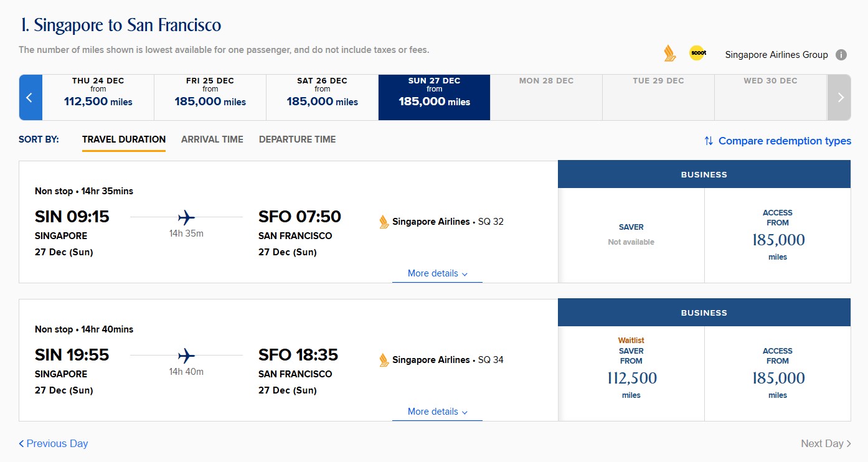This screenshot has height=462, width=868.
Task: Click the yellow Scoot logo icon
Action: pos(697,54)
